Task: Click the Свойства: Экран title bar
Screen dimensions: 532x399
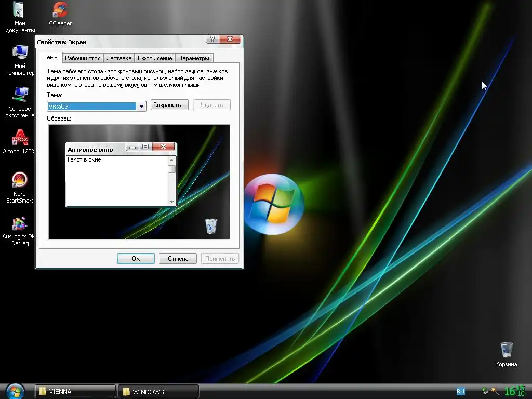Action: tap(121, 42)
